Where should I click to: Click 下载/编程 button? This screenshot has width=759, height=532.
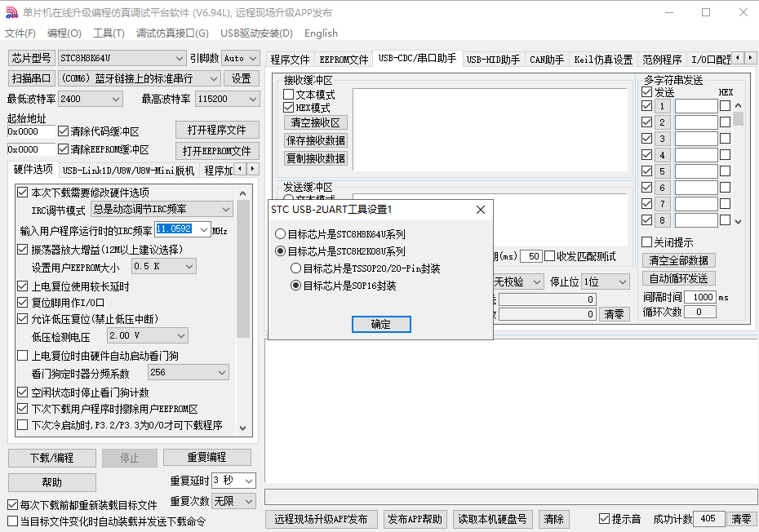[x=51, y=458]
